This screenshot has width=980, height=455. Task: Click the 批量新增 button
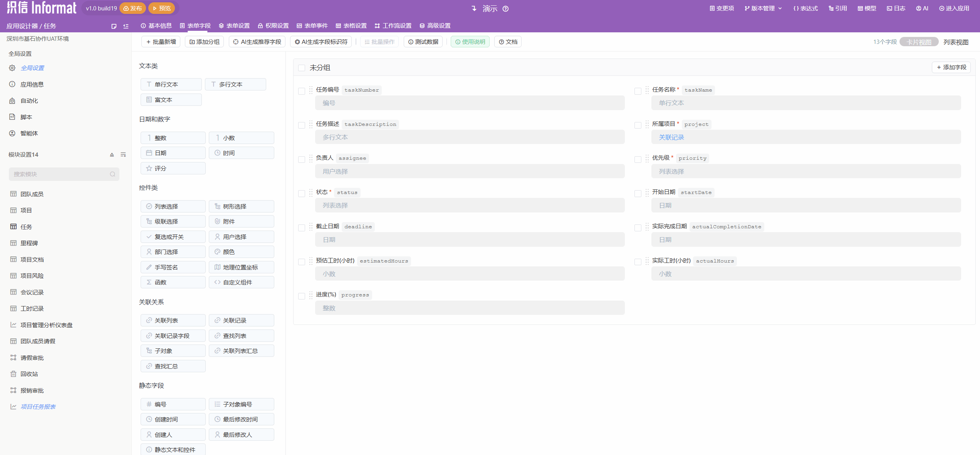[x=161, y=42]
